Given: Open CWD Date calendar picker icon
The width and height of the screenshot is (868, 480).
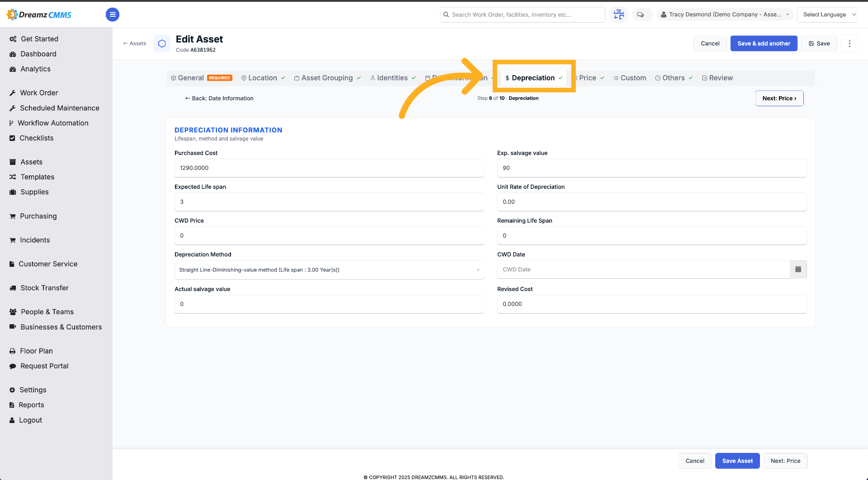Looking at the screenshot, I should point(798,269).
